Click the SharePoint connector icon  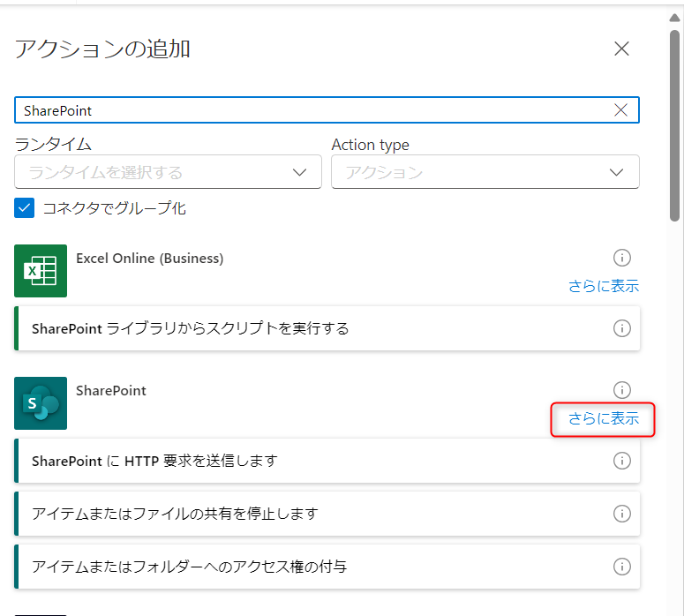point(41,403)
